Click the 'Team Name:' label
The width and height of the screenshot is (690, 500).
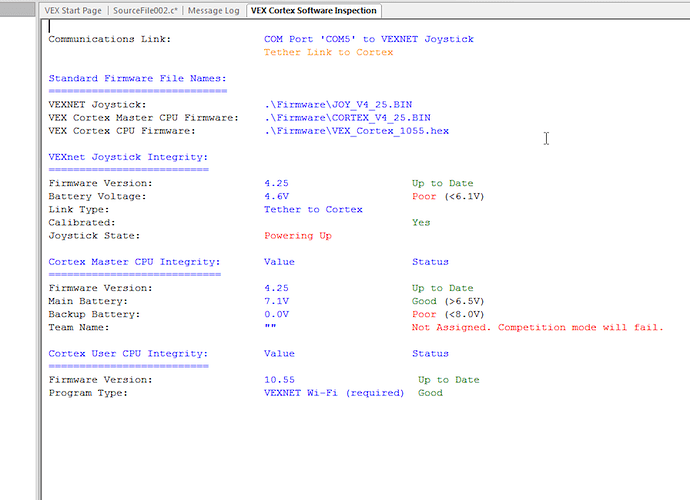pyautogui.click(x=79, y=327)
